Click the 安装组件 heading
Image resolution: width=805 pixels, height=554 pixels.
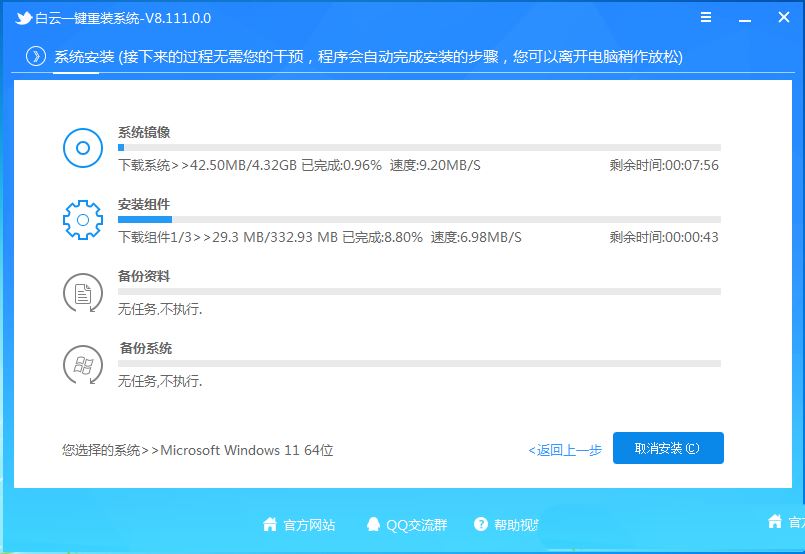(x=144, y=204)
